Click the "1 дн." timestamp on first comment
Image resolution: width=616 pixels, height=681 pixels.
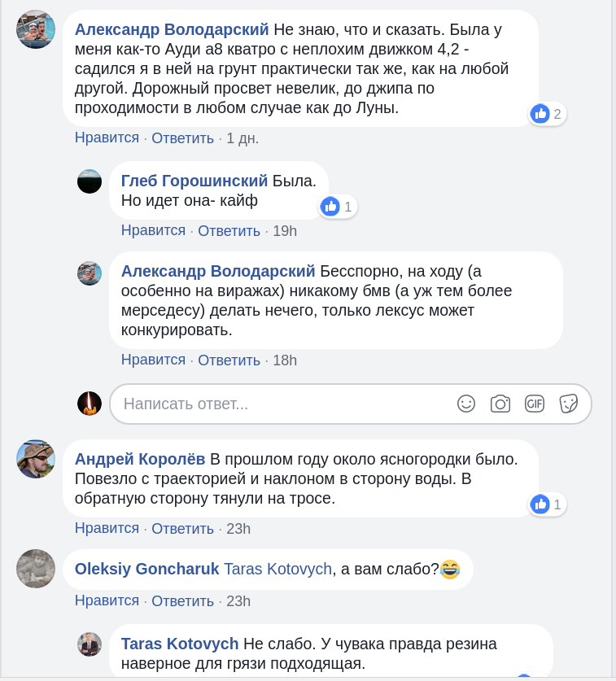(x=242, y=138)
